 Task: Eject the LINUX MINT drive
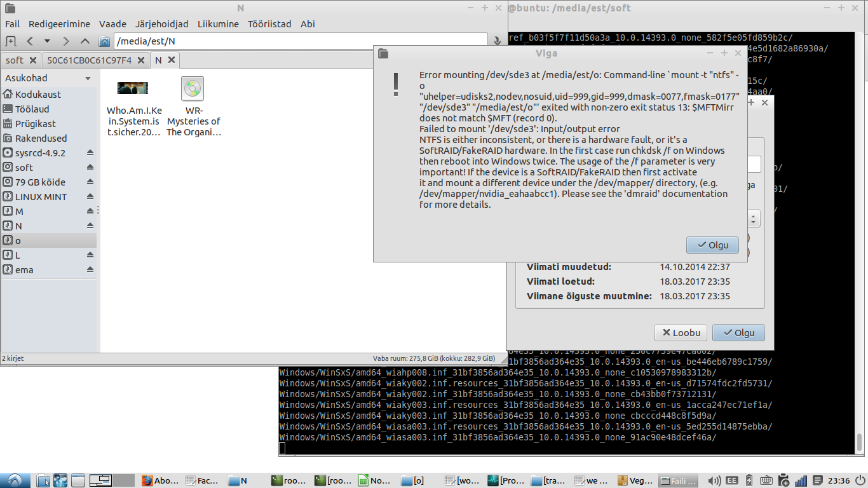click(x=90, y=197)
